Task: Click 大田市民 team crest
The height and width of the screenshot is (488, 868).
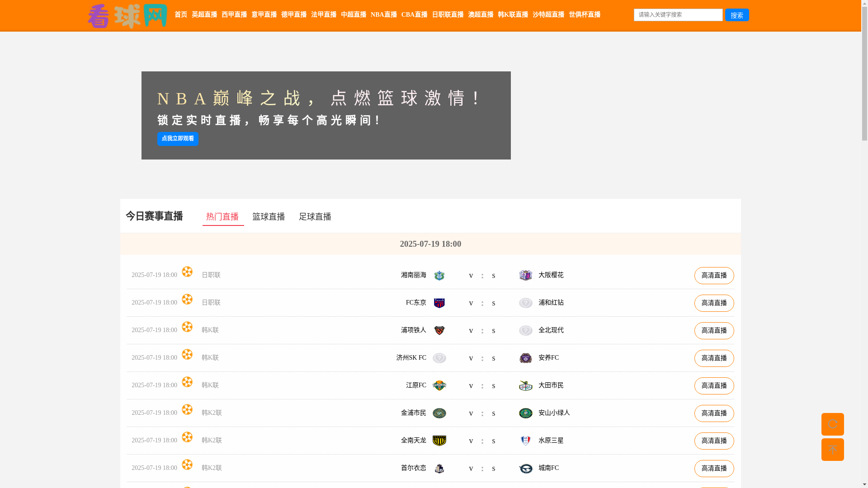Action: 525,385
